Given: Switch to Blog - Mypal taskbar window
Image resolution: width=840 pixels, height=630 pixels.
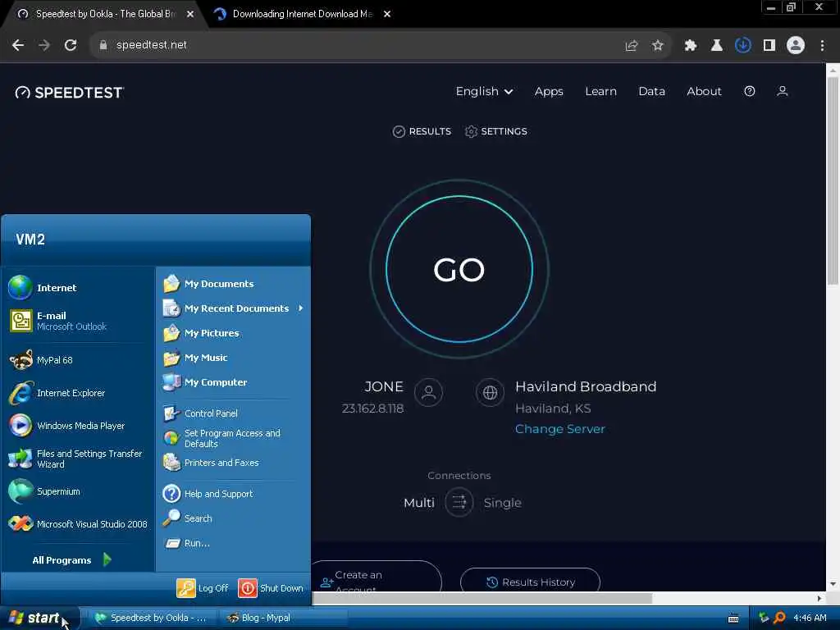Looking at the screenshot, I should click(x=282, y=619).
